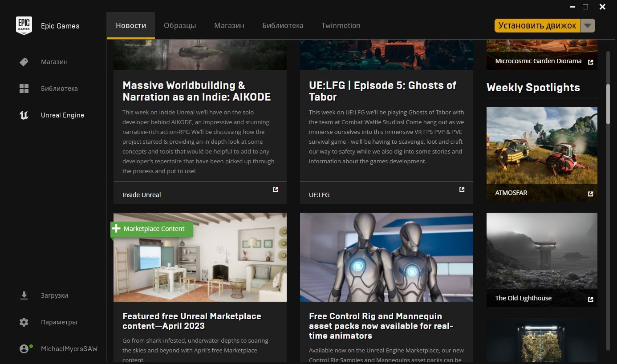The height and width of the screenshot is (364, 617).
Task: Click the MichaelMyersSAW username text
Action: tap(69, 349)
